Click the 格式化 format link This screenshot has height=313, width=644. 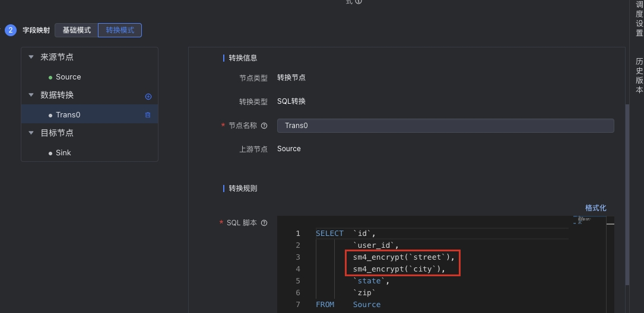[x=595, y=208]
